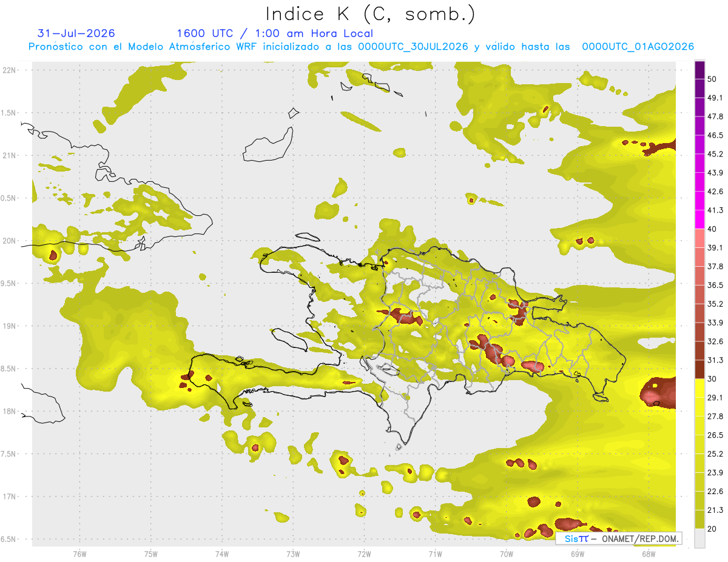This screenshot has width=728, height=562.
Task: Click the legend value 21.3
Action: coord(715,510)
